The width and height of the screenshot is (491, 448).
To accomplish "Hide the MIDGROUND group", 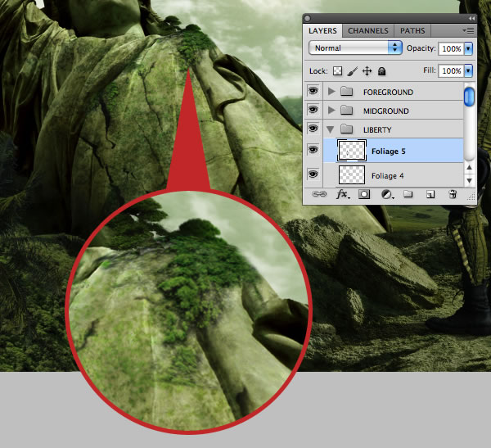I will click(313, 110).
